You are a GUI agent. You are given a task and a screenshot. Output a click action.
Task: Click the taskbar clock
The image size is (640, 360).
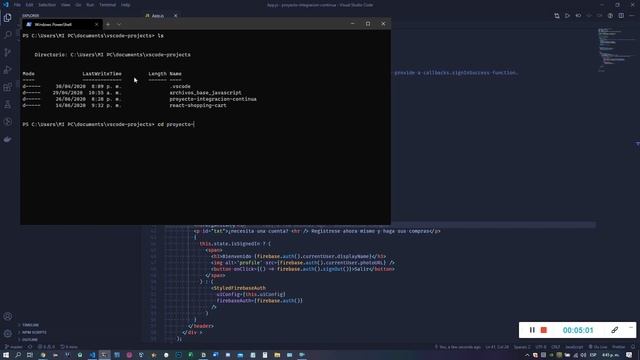click(x=611, y=355)
